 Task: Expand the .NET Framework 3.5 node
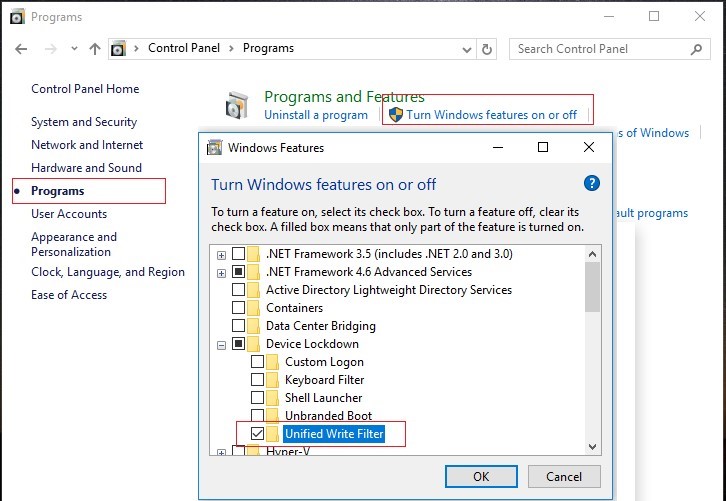point(221,254)
